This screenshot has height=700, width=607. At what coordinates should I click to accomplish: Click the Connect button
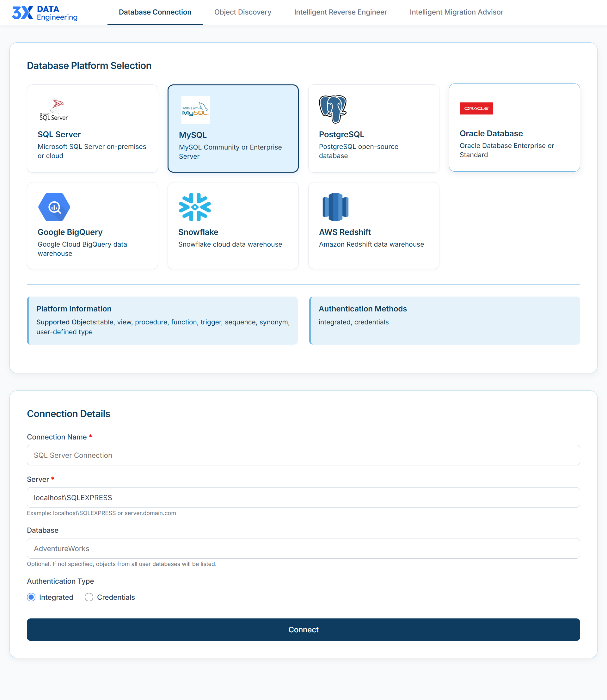(303, 629)
